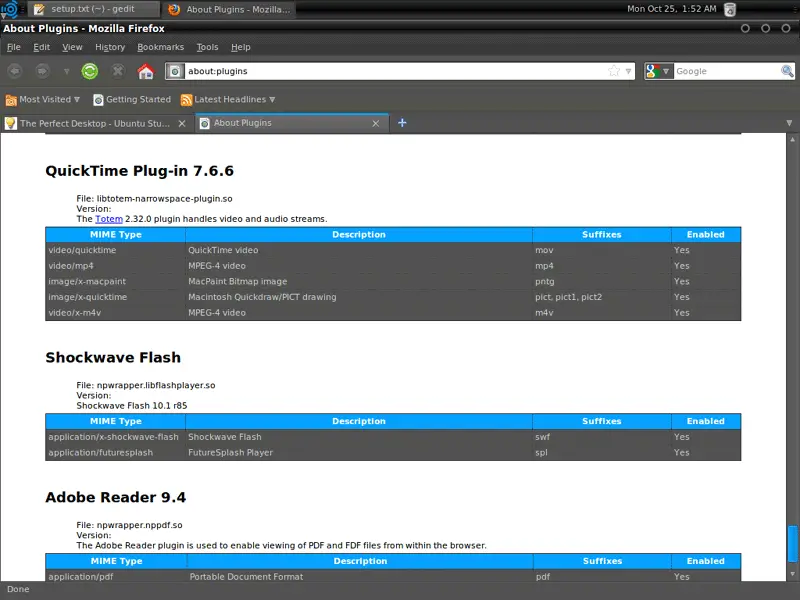Select the image/x-macpaint MIME type cell
The width and height of the screenshot is (800, 600).
115,281
